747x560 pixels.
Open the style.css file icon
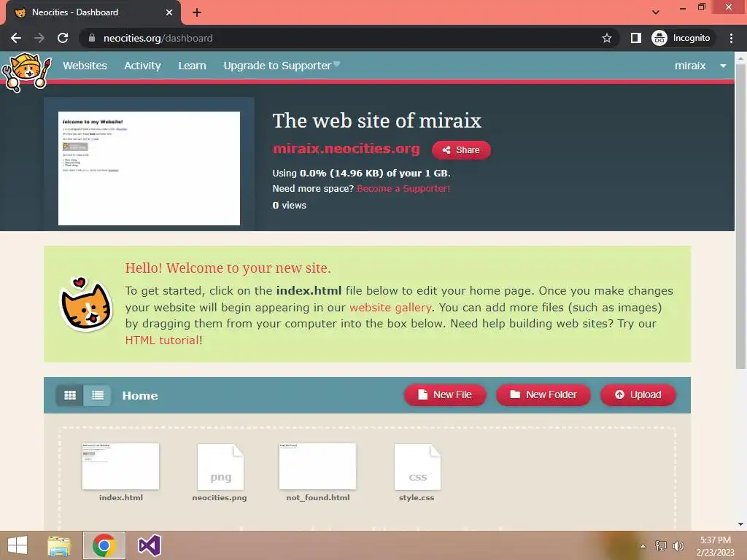[417, 467]
